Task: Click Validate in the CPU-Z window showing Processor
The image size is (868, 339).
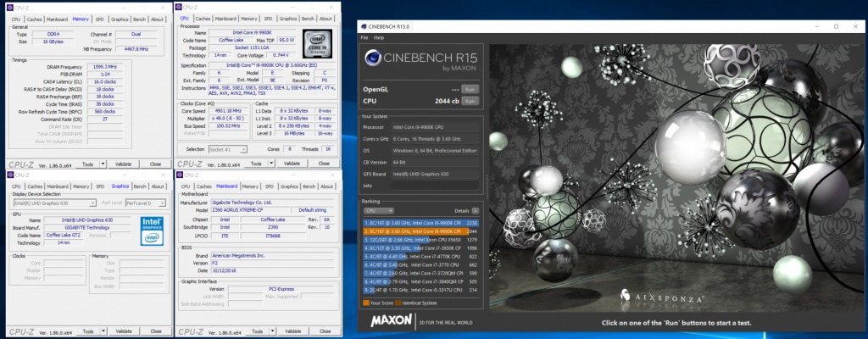Action: coord(292,164)
